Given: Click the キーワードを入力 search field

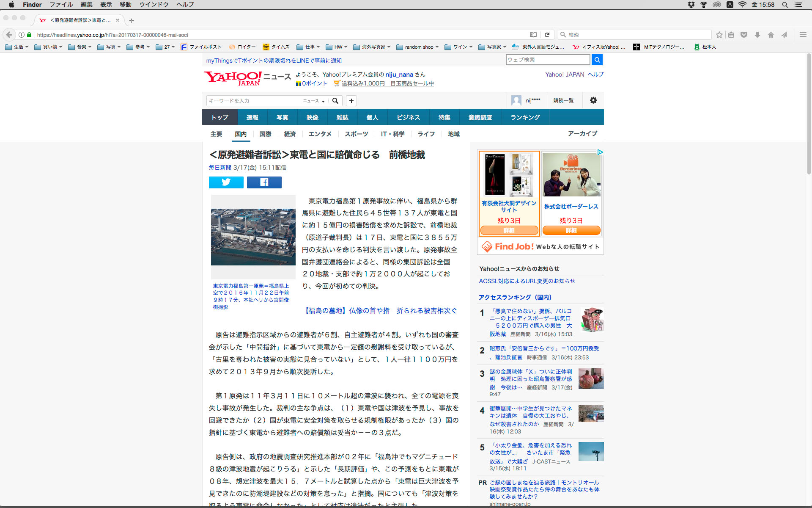Looking at the screenshot, I should click(253, 101).
